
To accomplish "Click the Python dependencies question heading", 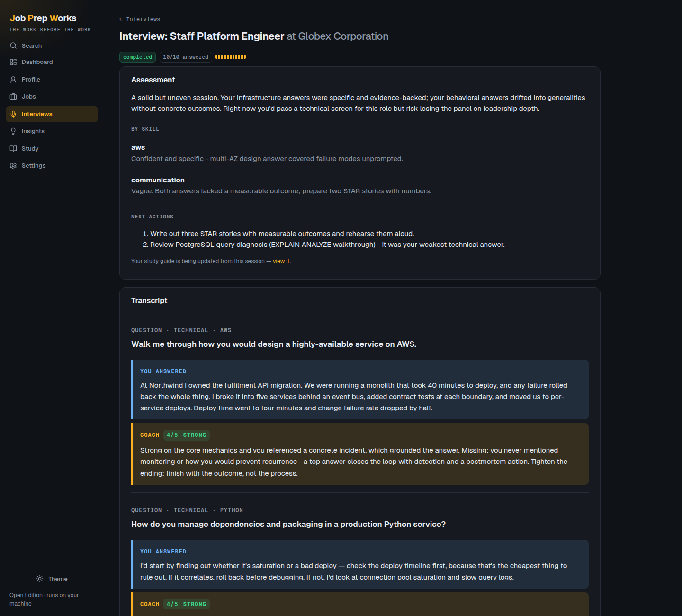I will [x=288, y=524].
